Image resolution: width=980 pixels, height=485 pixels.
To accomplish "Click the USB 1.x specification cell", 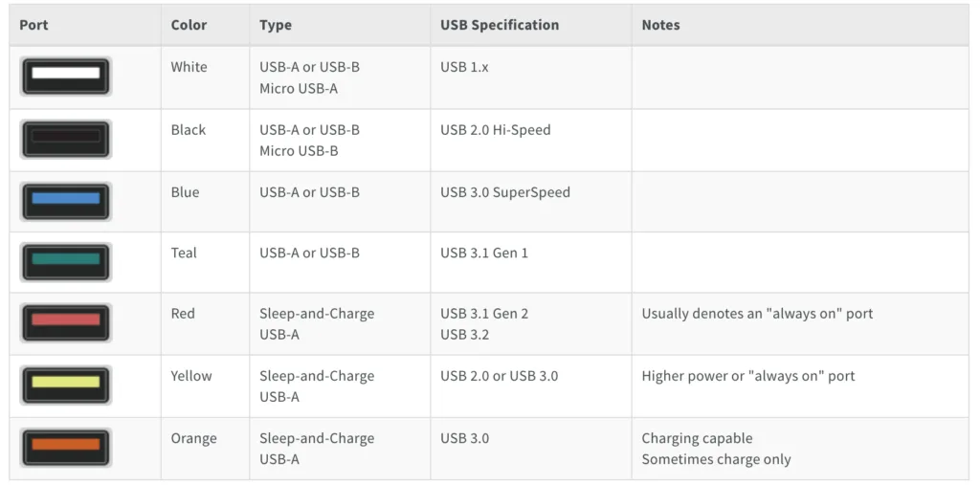I will 464,67.
